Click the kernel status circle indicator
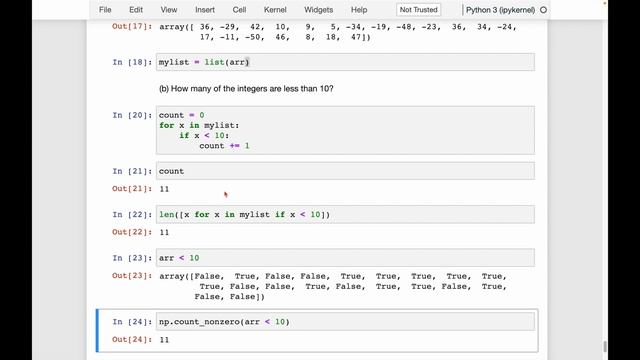The width and height of the screenshot is (640, 360). [543, 10]
